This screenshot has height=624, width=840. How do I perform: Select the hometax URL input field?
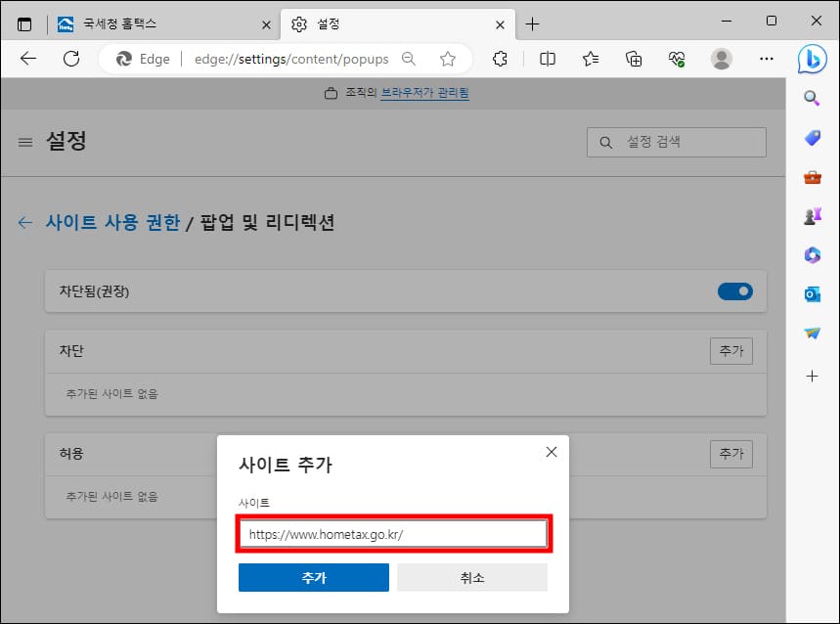[392, 533]
